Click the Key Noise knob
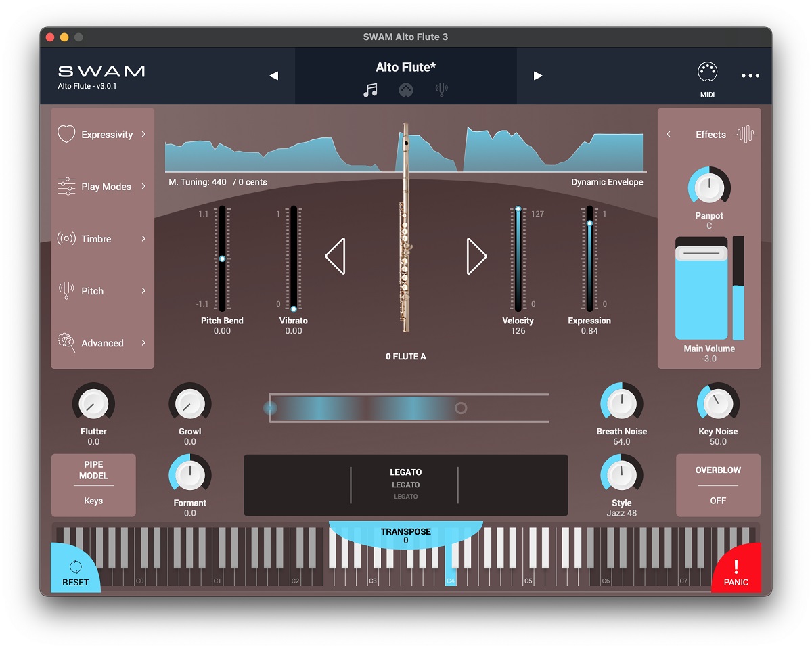The image size is (812, 649). click(x=718, y=404)
